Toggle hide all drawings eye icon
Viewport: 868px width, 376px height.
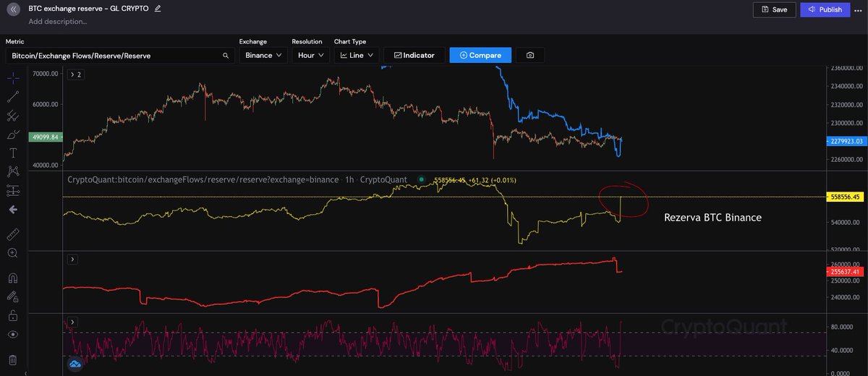[13, 335]
